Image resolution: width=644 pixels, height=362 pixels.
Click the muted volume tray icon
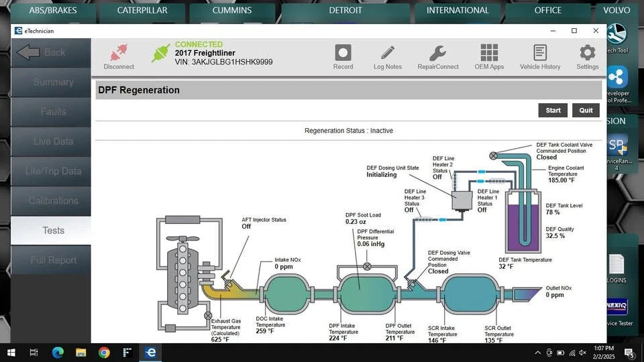tap(583, 353)
